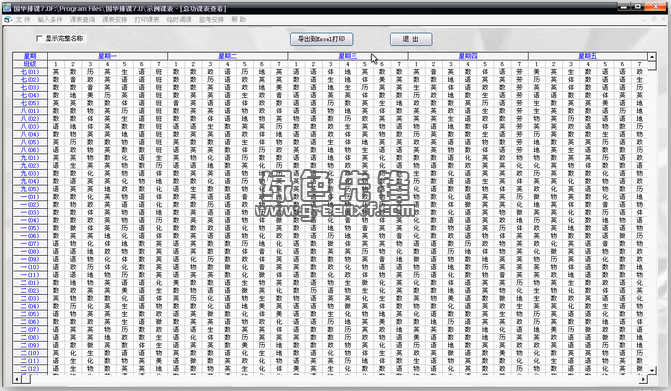
Task: Select class row 一(10)
Action: click(x=30, y=267)
